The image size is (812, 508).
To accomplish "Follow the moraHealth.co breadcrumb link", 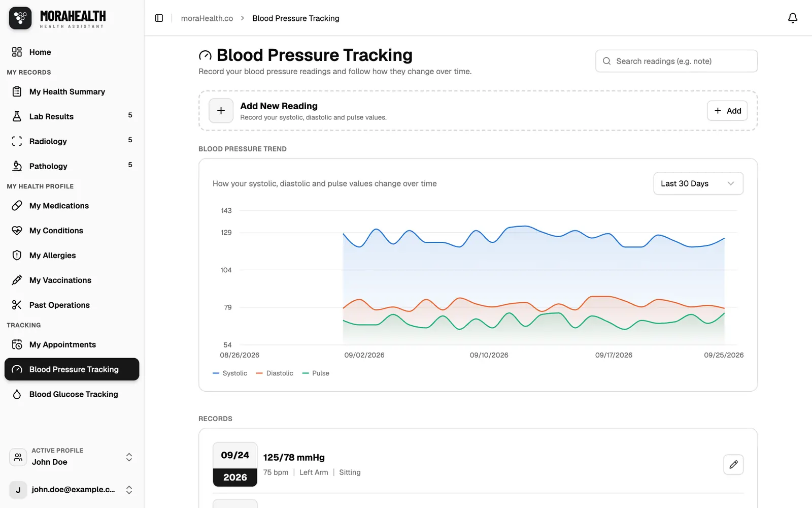I will pyautogui.click(x=207, y=18).
